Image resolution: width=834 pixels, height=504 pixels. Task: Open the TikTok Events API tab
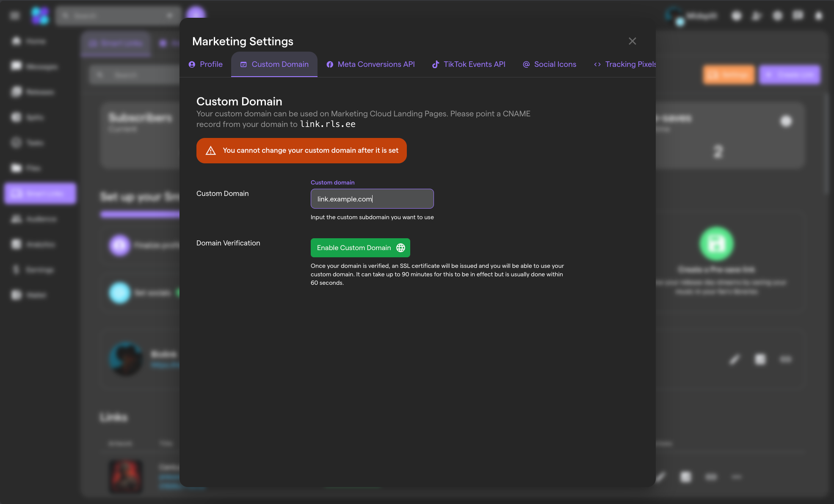click(x=469, y=64)
